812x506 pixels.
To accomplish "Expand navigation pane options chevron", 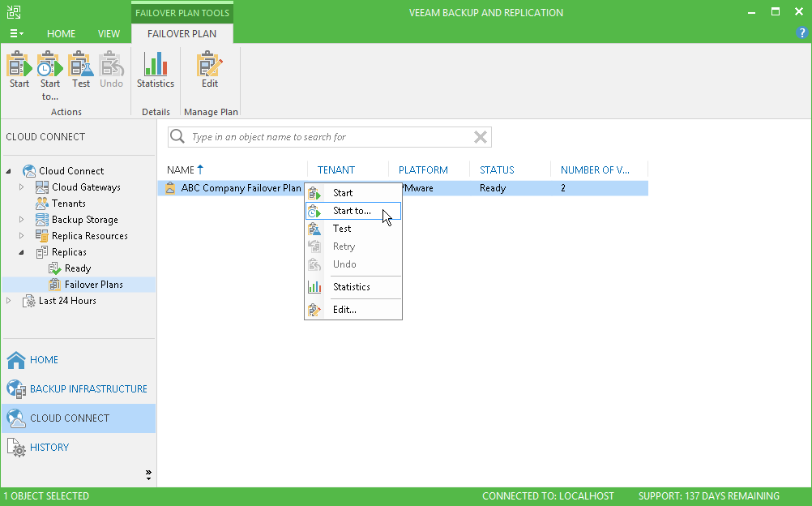I will (148, 474).
